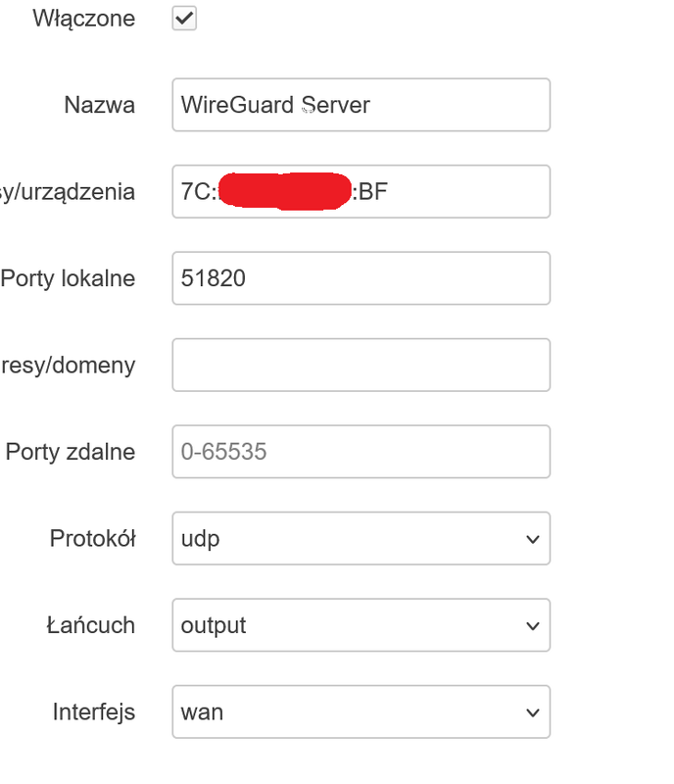Click the Porty lokalne field showing 51820
The height and width of the screenshot is (784, 674).
(x=361, y=278)
